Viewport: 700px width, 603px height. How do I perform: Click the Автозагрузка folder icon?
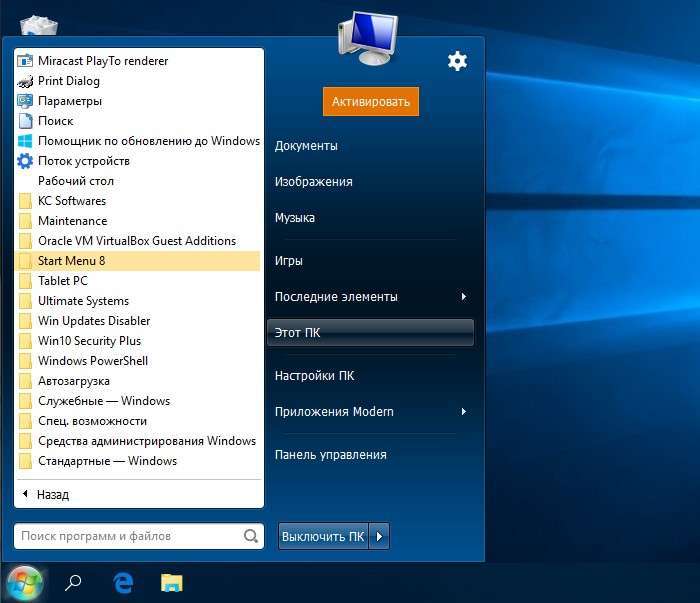[25, 381]
